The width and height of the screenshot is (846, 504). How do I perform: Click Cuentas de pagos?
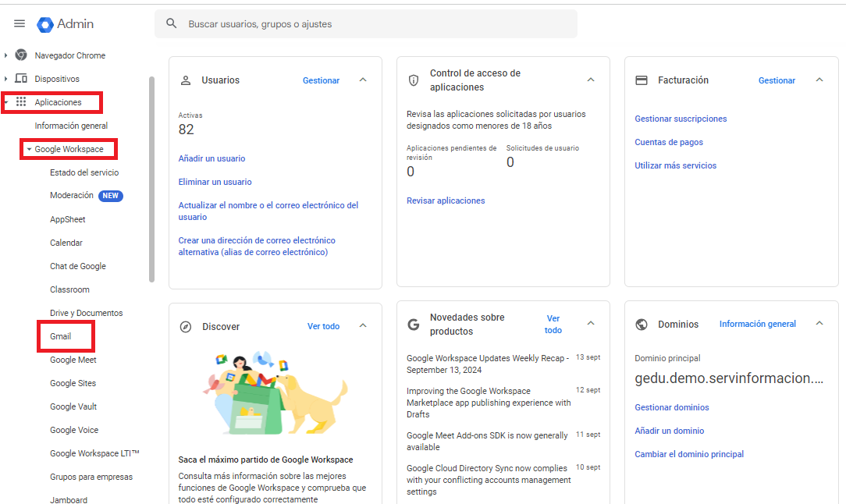click(669, 143)
